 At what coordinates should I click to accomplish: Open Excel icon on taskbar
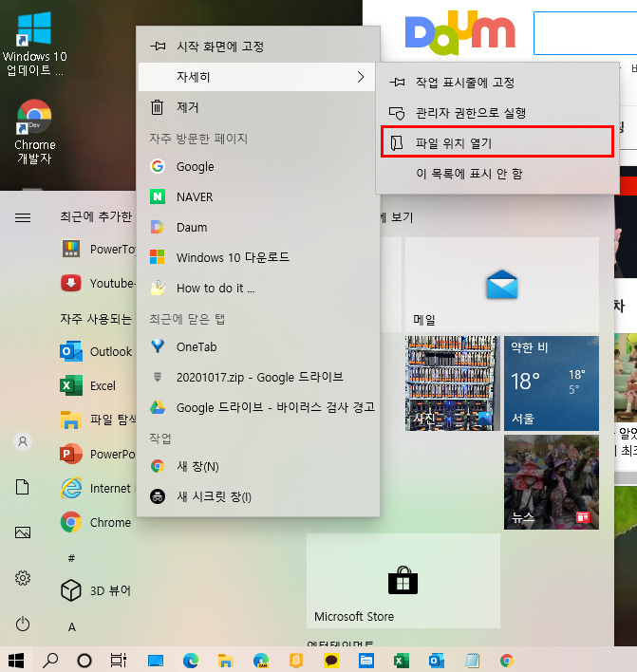tap(402, 661)
